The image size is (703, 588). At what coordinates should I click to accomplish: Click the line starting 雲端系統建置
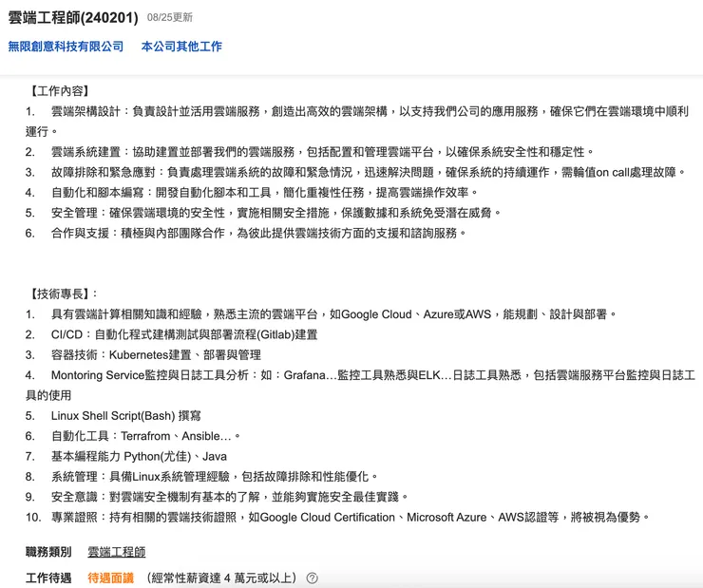click(310, 152)
